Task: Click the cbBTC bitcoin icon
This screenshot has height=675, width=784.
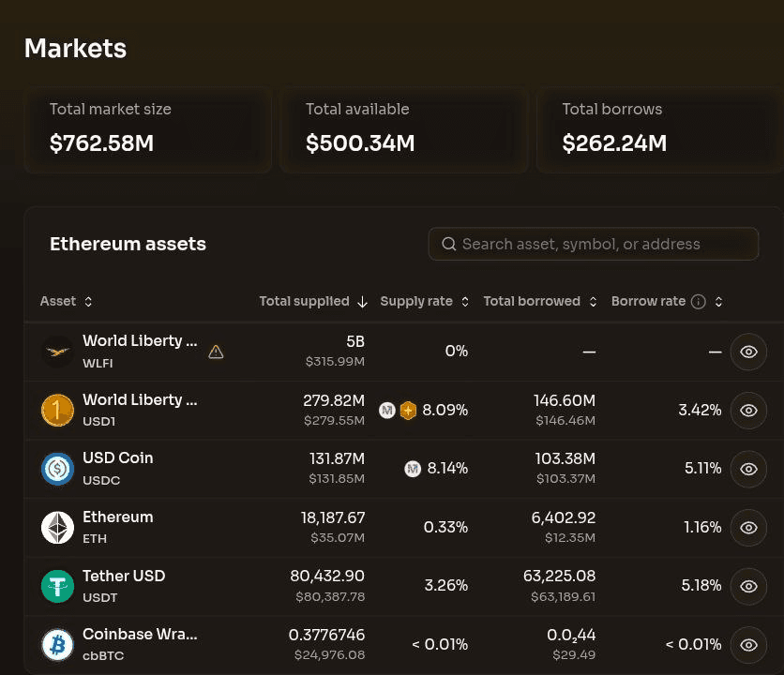Action: click(x=57, y=644)
